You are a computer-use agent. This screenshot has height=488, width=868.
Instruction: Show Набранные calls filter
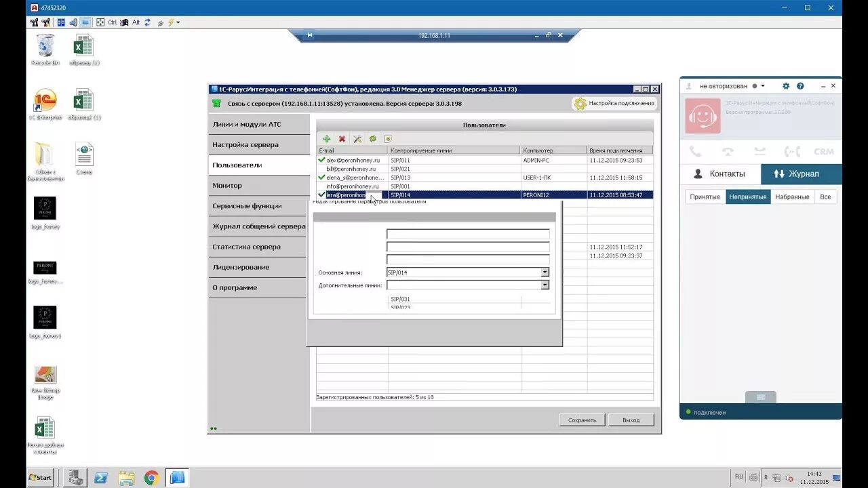792,197
